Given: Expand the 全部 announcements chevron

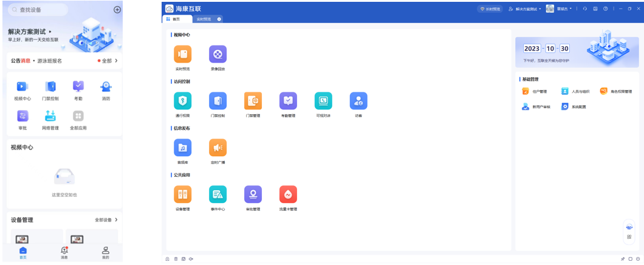Looking at the screenshot, I should pyautogui.click(x=116, y=61).
